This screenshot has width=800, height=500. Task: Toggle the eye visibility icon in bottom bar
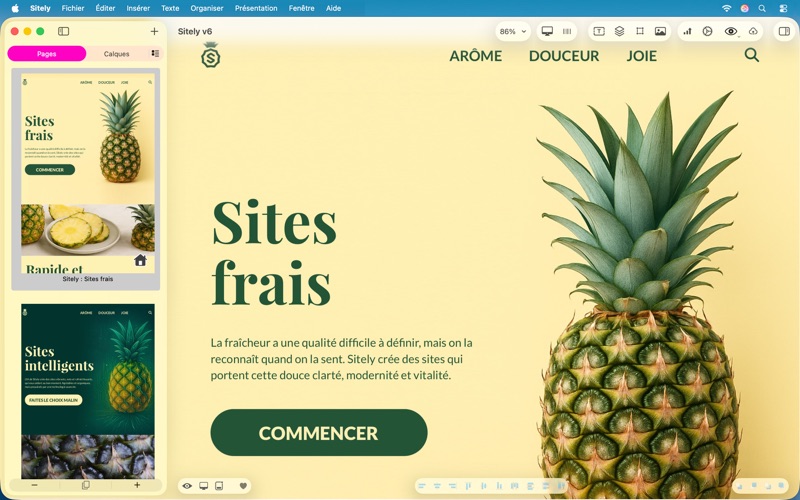tap(187, 486)
